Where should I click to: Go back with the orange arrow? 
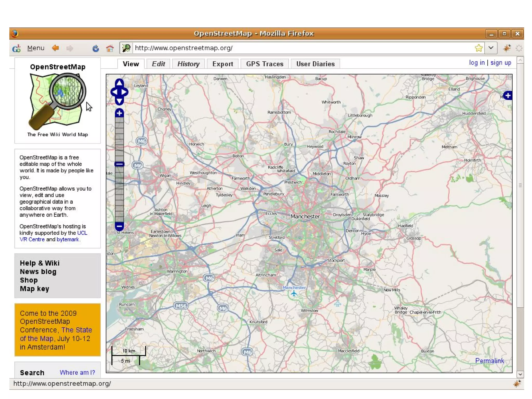tap(55, 48)
